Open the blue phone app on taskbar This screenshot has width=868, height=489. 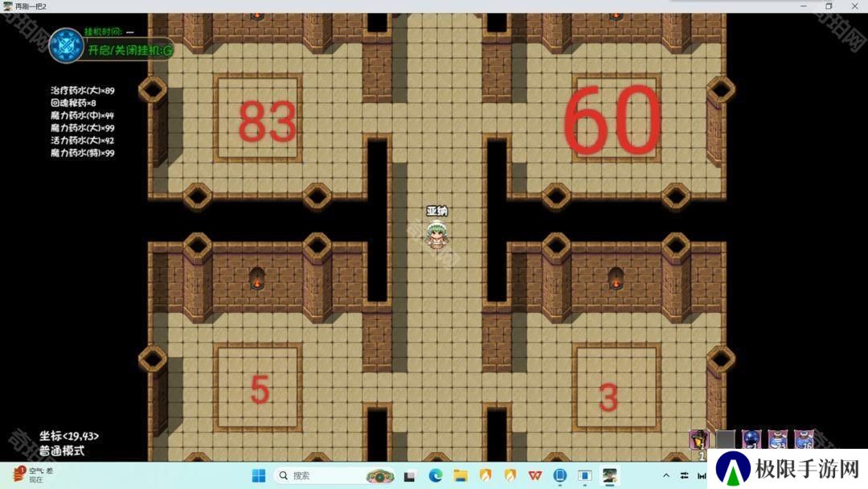pyautogui.click(x=559, y=475)
